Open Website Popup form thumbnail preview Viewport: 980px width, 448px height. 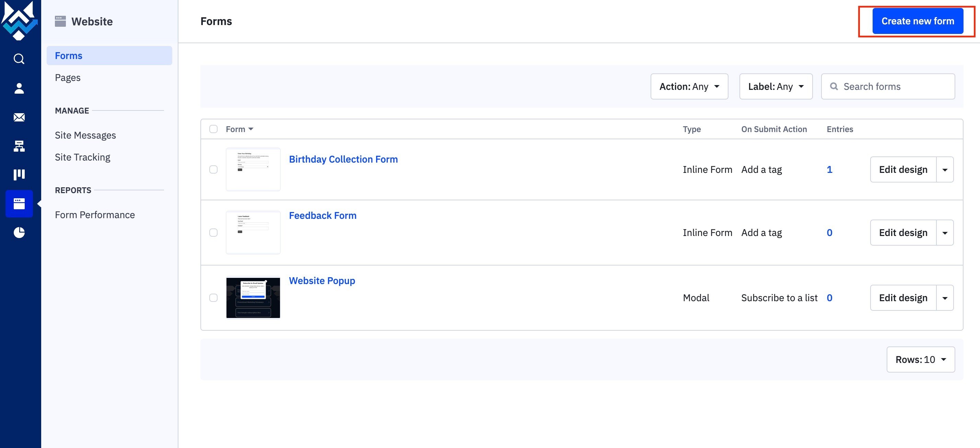253,298
